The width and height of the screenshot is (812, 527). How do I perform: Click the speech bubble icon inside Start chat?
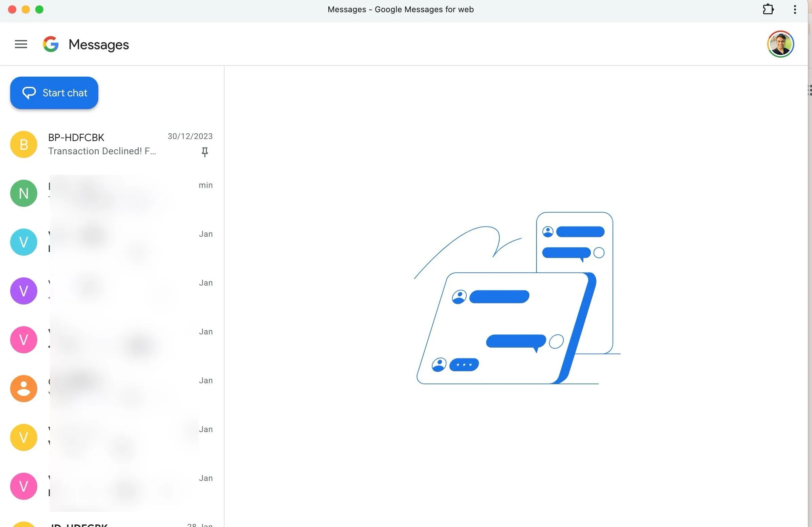[29, 93]
